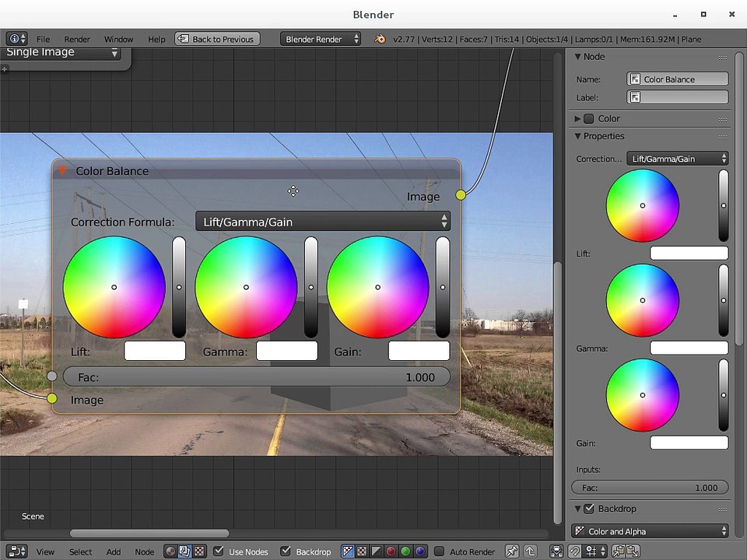This screenshot has width=747, height=560.
Task: Collapse the Node panel
Action: [x=577, y=57]
